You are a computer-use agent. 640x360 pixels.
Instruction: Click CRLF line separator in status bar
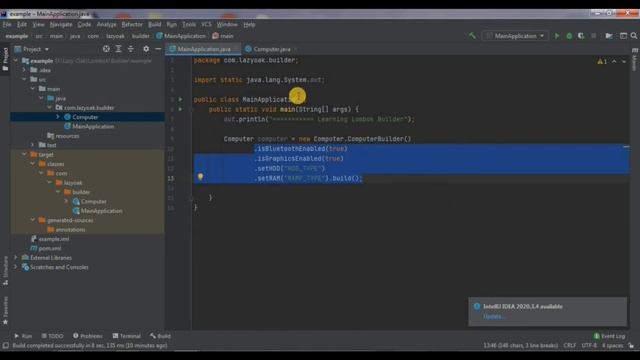tap(569, 346)
